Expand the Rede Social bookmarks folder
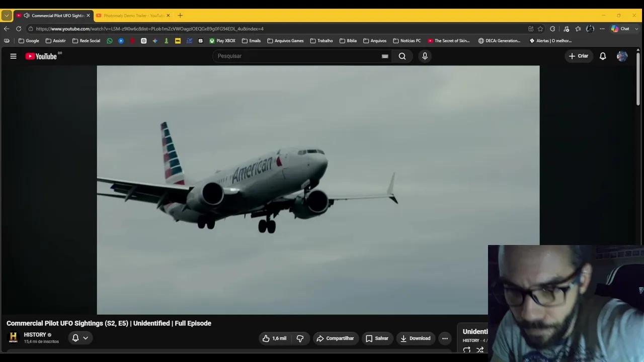 [x=86, y=41]
